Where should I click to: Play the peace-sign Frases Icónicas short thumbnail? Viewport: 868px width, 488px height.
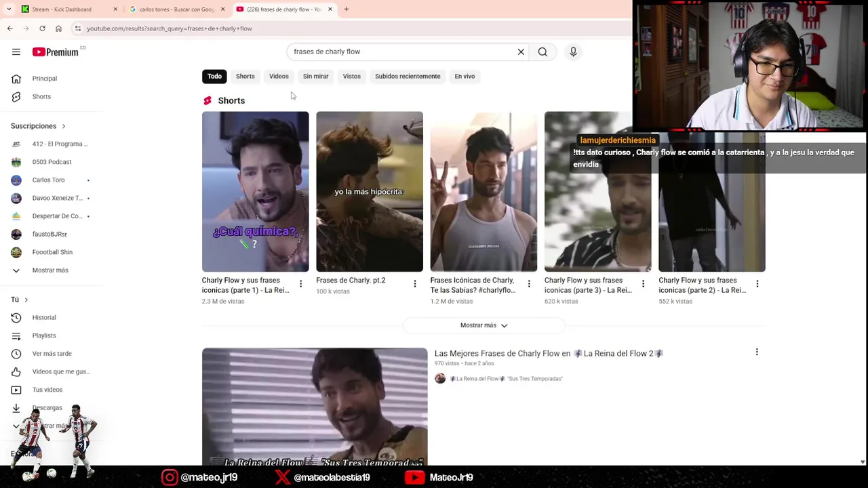tap(484, 192)
